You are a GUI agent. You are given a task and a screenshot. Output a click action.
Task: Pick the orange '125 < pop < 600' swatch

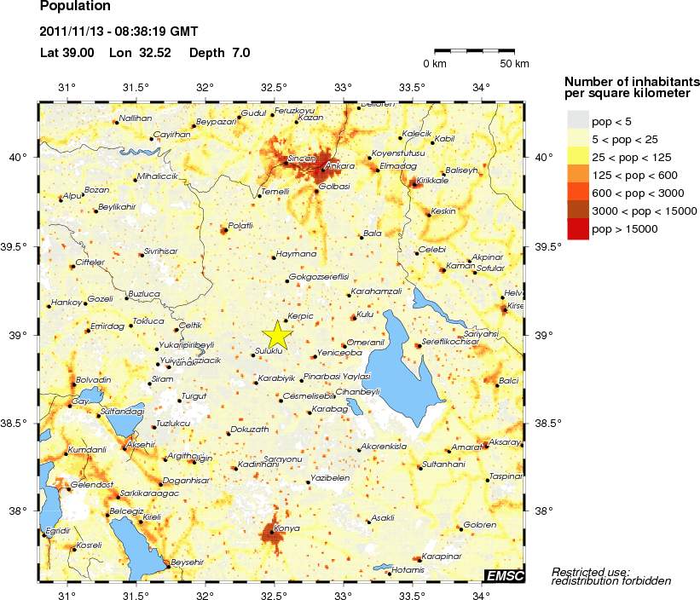pyautogui.click(x=578, y=174)
